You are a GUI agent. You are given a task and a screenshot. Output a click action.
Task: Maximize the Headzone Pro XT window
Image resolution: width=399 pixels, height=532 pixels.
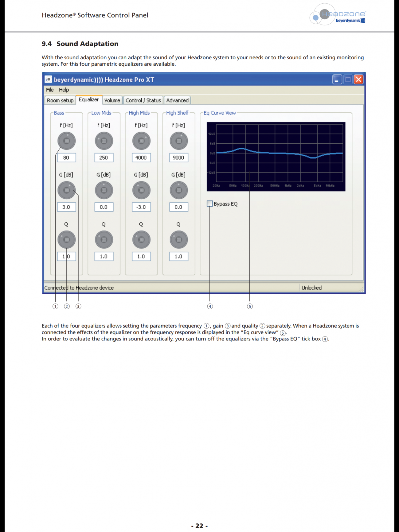tap(348, 80)
